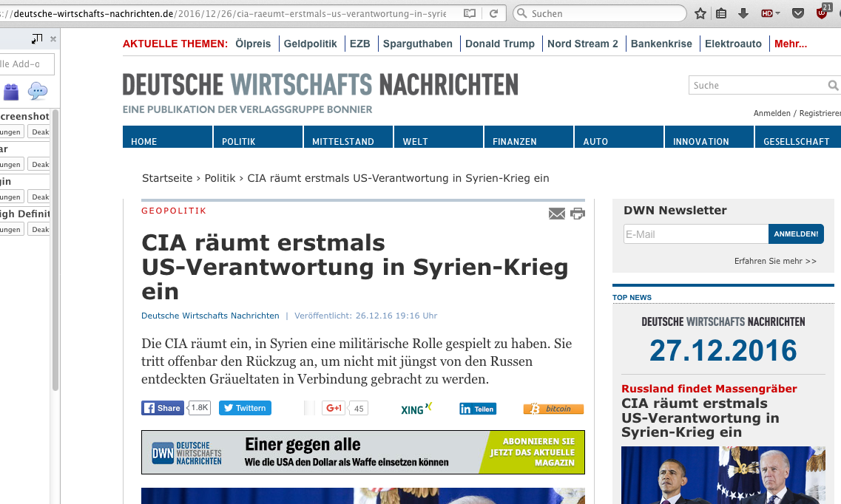This screenshot has height=504, width=841.
Task: Go to Startseite in the breadcrumb
Action: pos(167,178)
